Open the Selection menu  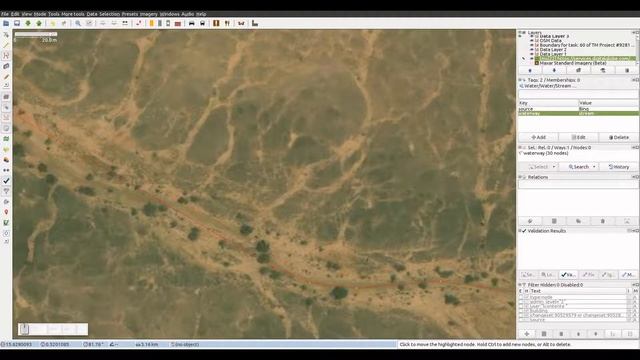tap(110, 14)
